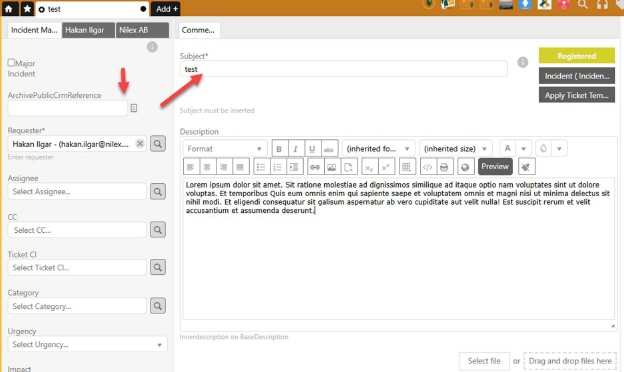Tick the Major Incident checkbox

[x=11, y=62]
